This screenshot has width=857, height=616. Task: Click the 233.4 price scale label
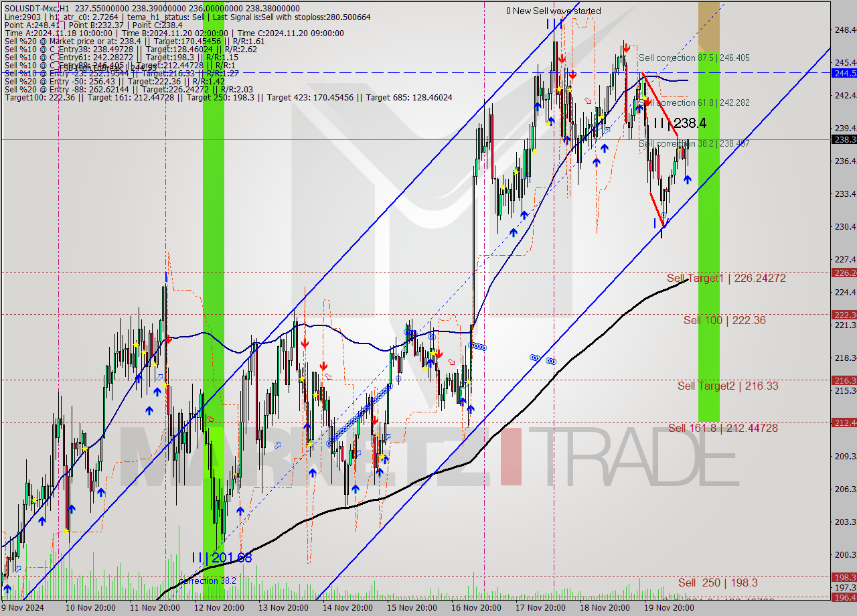pyautogui.click(x=845, y=194)
